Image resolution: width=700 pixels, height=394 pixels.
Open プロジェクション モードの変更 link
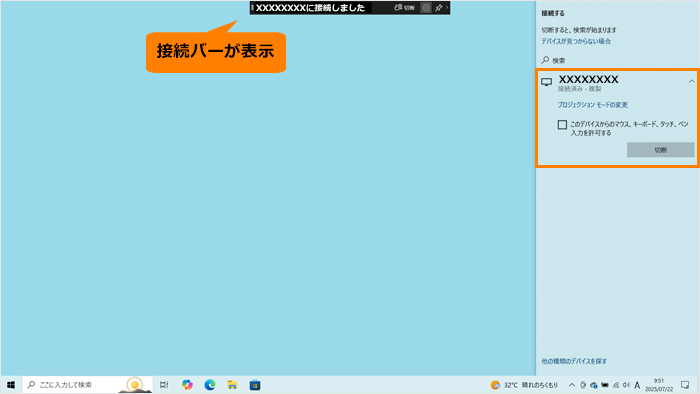592,105
